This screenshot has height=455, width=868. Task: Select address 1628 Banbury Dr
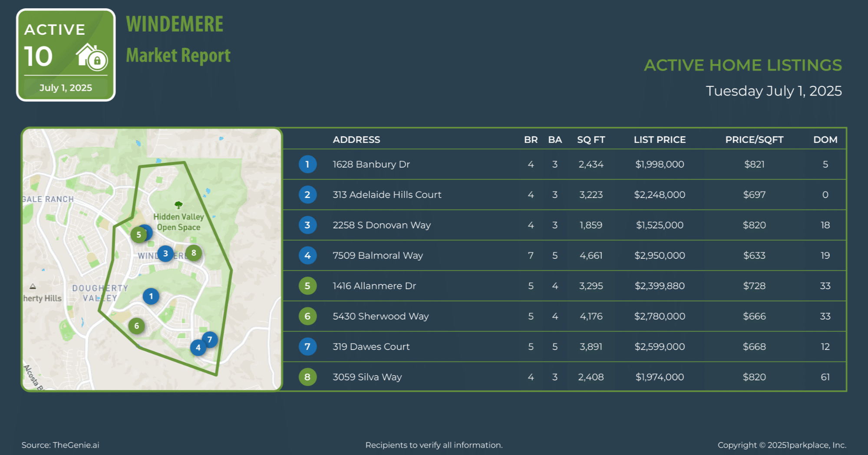coord(371,165)
